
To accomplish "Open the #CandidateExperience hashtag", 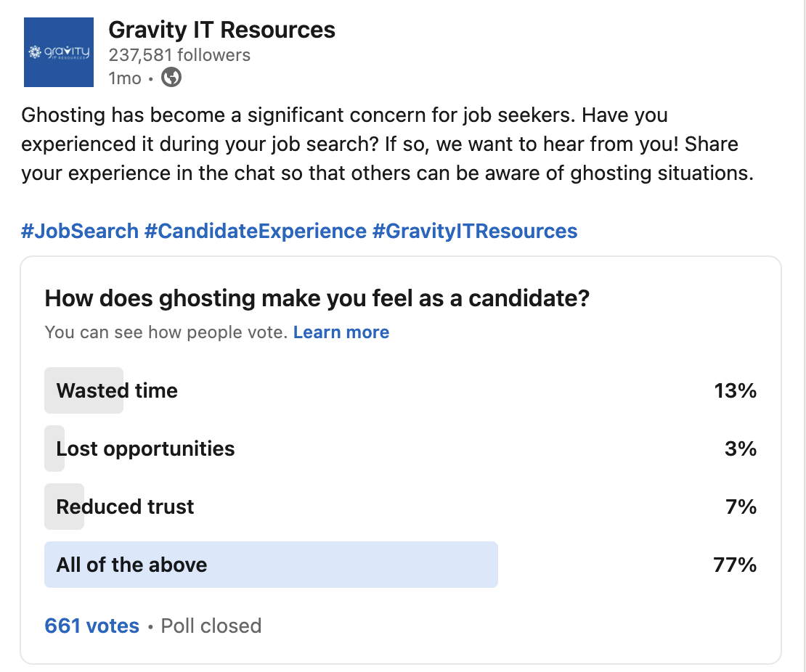I will 256,231.
